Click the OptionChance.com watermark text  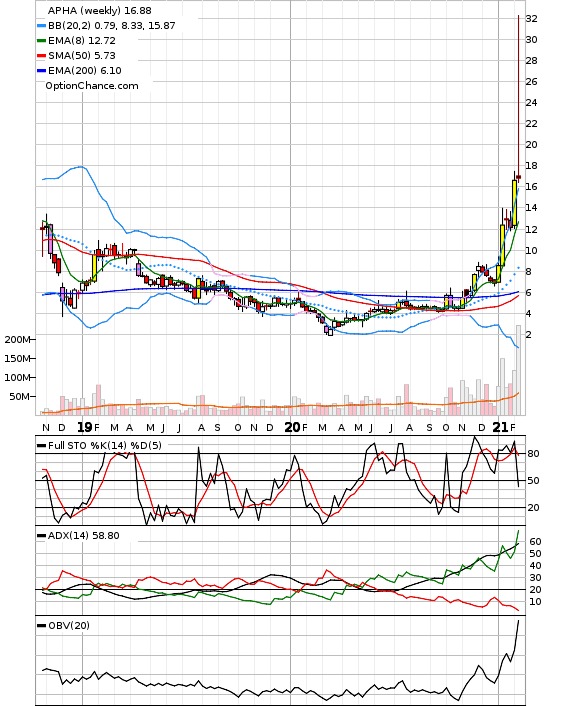coord(92,86)
